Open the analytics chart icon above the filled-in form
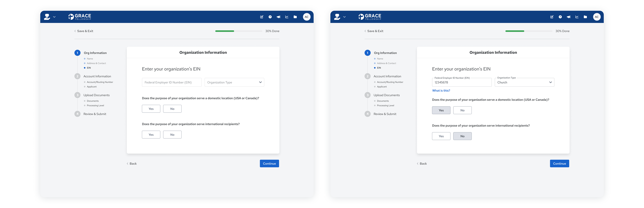This screenshot has width=644, height=208. tap(577, 17)
